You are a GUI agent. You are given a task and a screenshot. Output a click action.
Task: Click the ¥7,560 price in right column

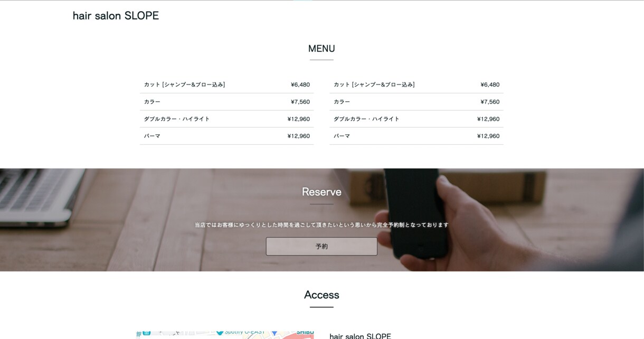[490, 102]
